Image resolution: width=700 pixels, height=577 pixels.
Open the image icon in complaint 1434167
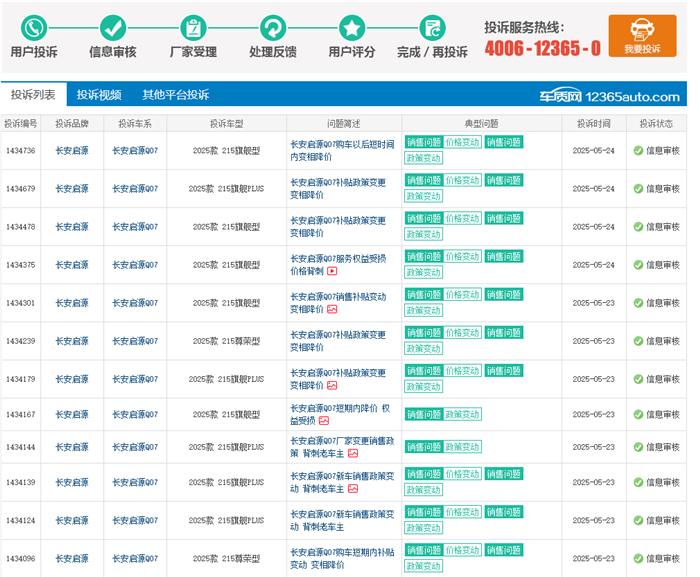click(324, 421)
